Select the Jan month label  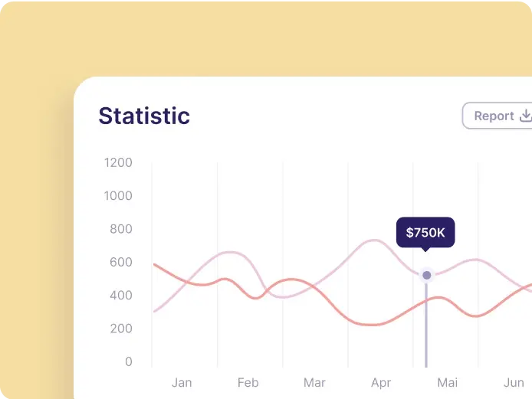pos(182,383)
